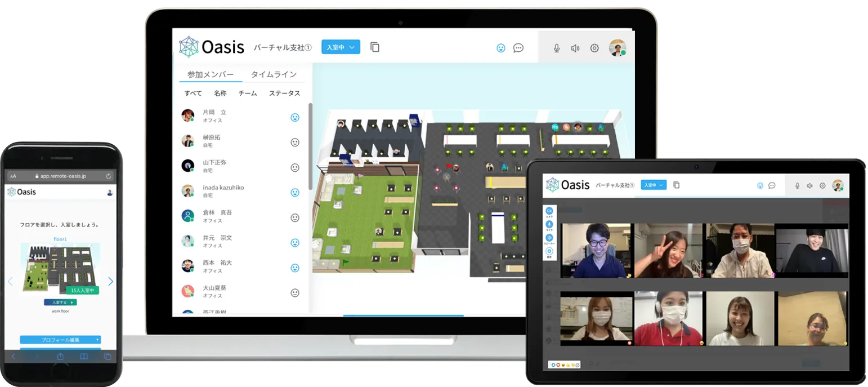This screenshot has height=387, width=868.
Task: Open settings gear in the laptop header
Action: click(594, 48)
